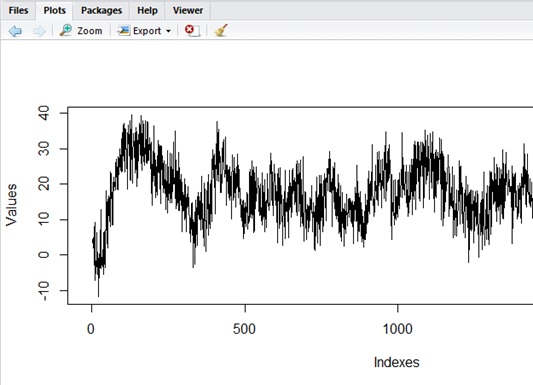Select the Plots tab

[54, 10]
